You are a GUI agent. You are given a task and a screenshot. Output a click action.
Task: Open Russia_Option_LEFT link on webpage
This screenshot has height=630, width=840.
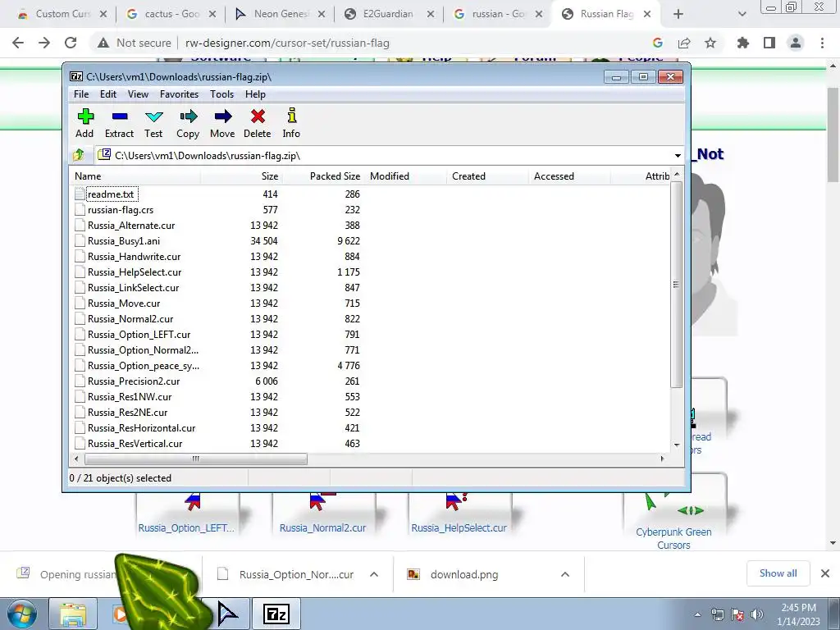(186, 528)
